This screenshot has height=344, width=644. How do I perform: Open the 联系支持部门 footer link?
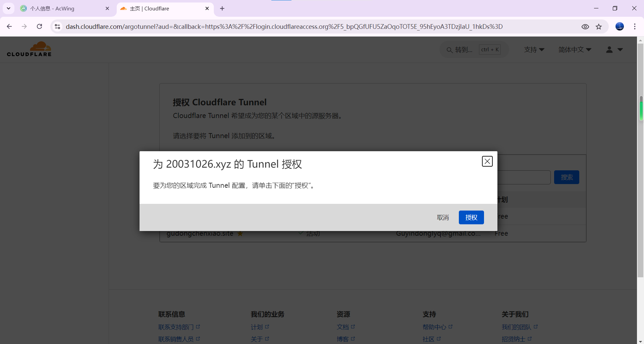coord(179,327)
